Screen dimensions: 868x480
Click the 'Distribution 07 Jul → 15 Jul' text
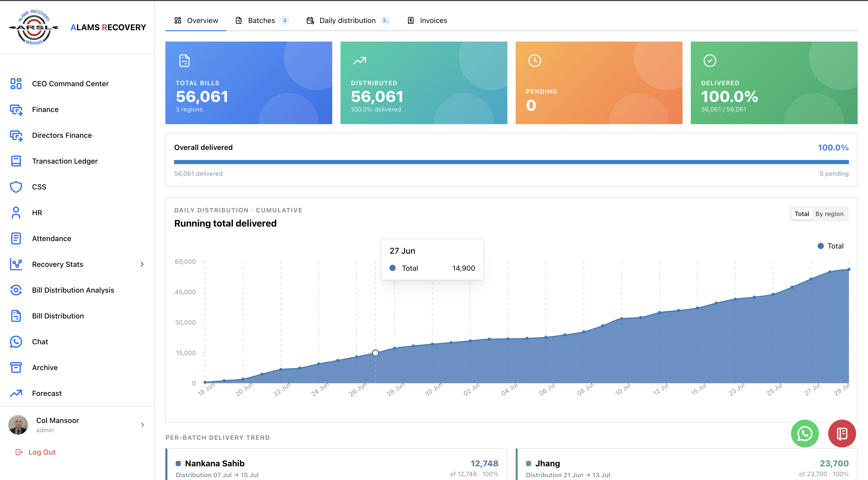click(217, 475)
